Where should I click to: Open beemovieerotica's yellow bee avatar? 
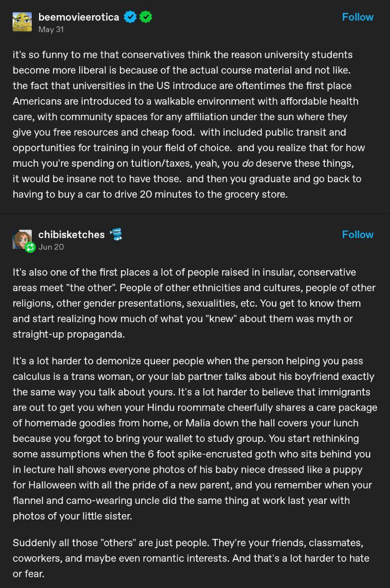pos(22,22)
